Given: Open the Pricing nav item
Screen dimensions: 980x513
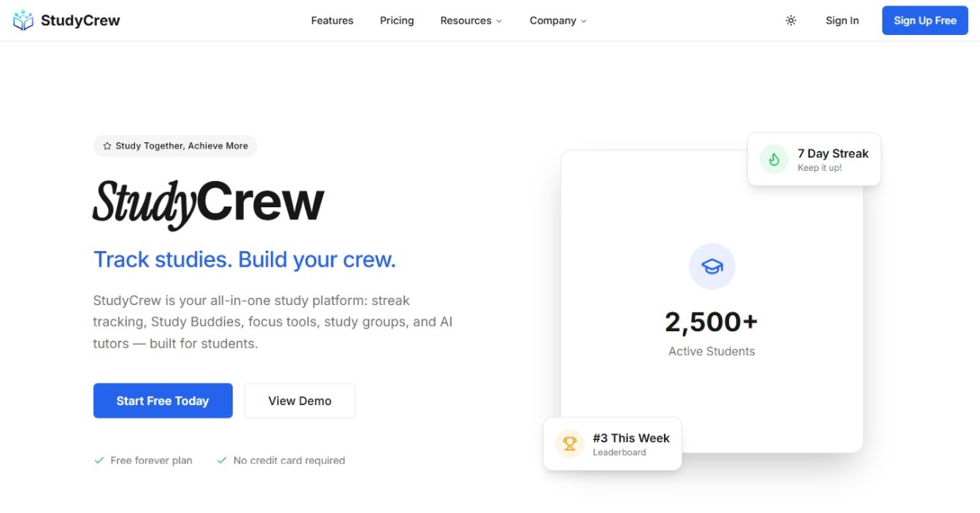Looking at the screenshot, I should [396, 21].
